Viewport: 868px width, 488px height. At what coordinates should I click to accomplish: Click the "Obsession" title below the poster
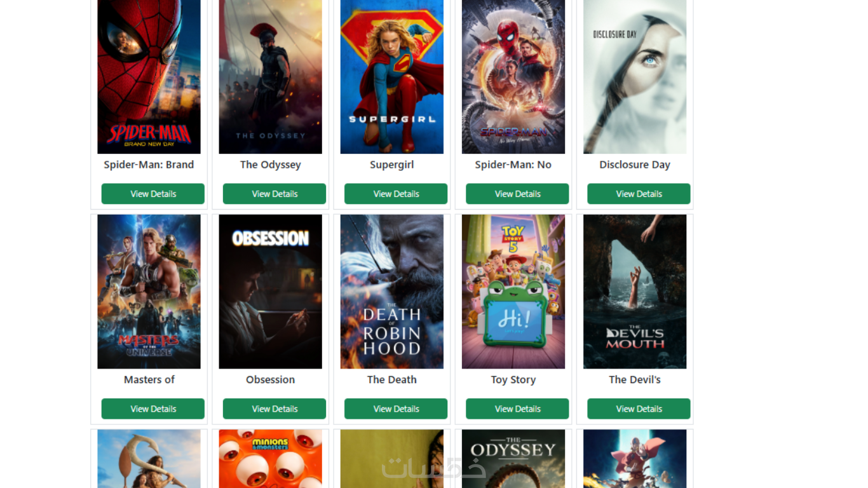point(270,379)
